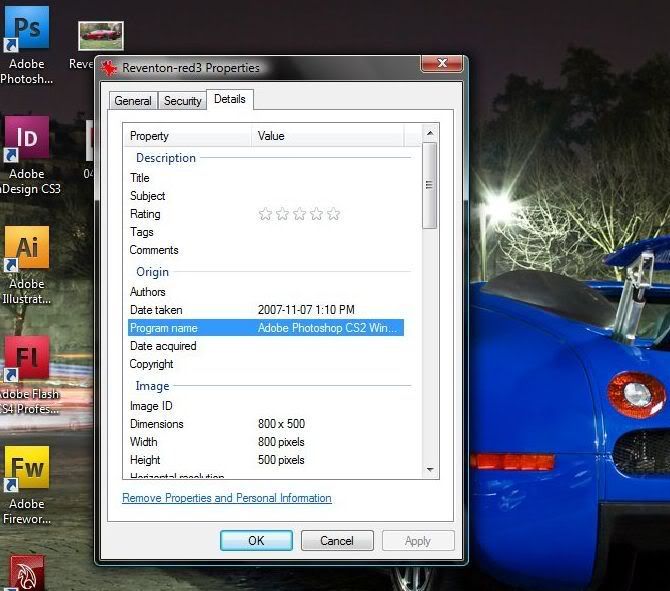Click the Adobe Photoshop CS2 Win... value
The image size is (670, 591).
(x=327, y=328)
